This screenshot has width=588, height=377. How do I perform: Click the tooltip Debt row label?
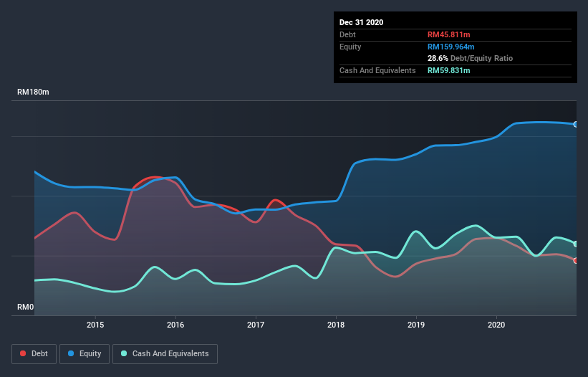(347, 34)
